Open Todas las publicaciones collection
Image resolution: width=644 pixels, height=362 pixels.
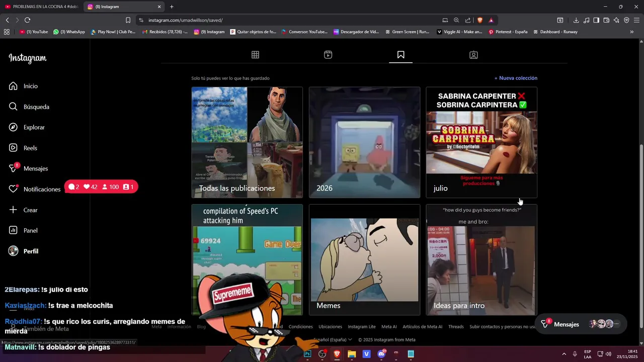247,142
